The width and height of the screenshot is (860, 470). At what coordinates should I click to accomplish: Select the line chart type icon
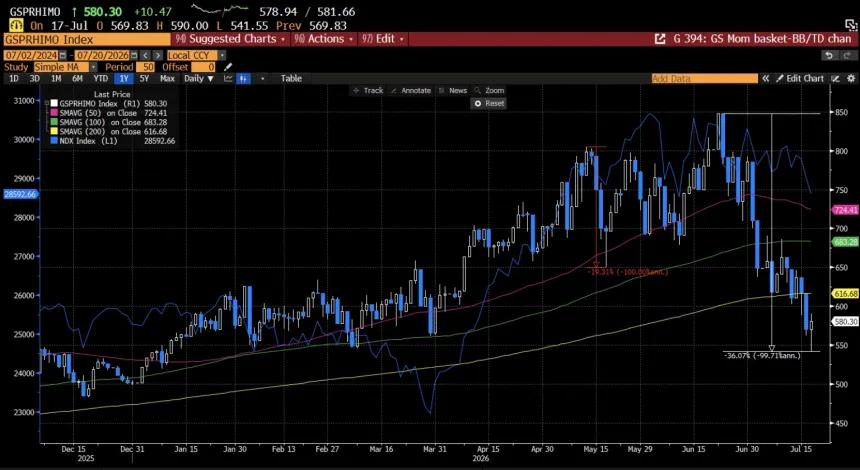(x=228, y=78)
